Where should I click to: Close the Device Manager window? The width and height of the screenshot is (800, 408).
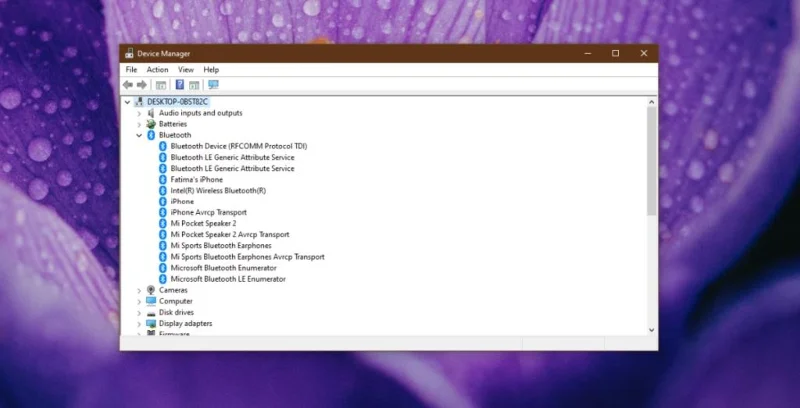pos(644,53)
